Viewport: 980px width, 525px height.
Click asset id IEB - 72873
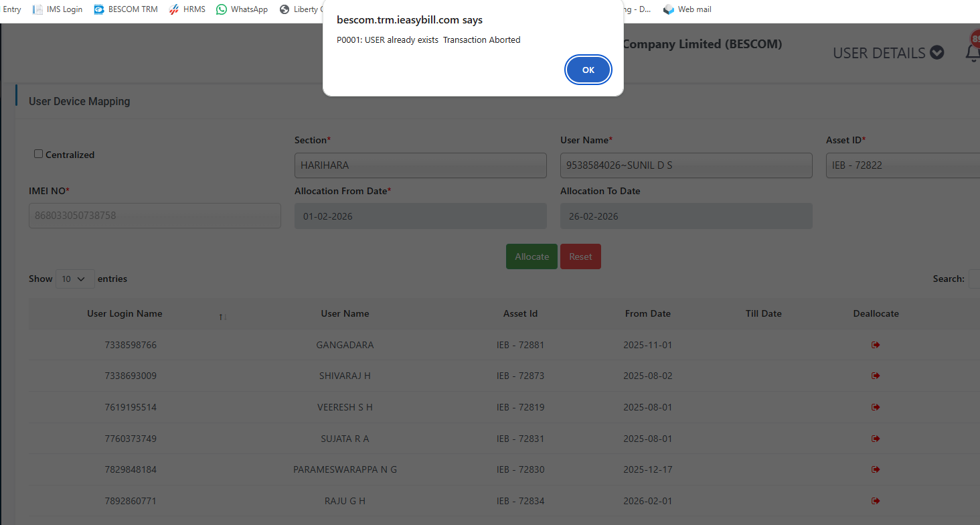[520, 376]
